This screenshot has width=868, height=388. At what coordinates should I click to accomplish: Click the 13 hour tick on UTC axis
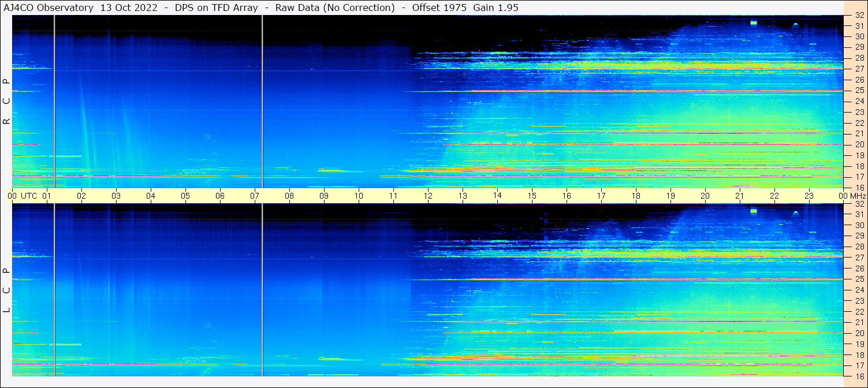(463, 196)
